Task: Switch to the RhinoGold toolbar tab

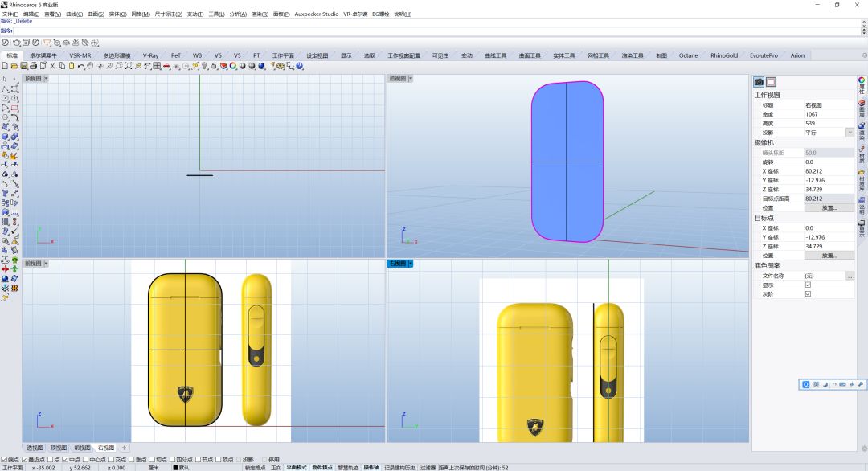Action: coord(724,55)
